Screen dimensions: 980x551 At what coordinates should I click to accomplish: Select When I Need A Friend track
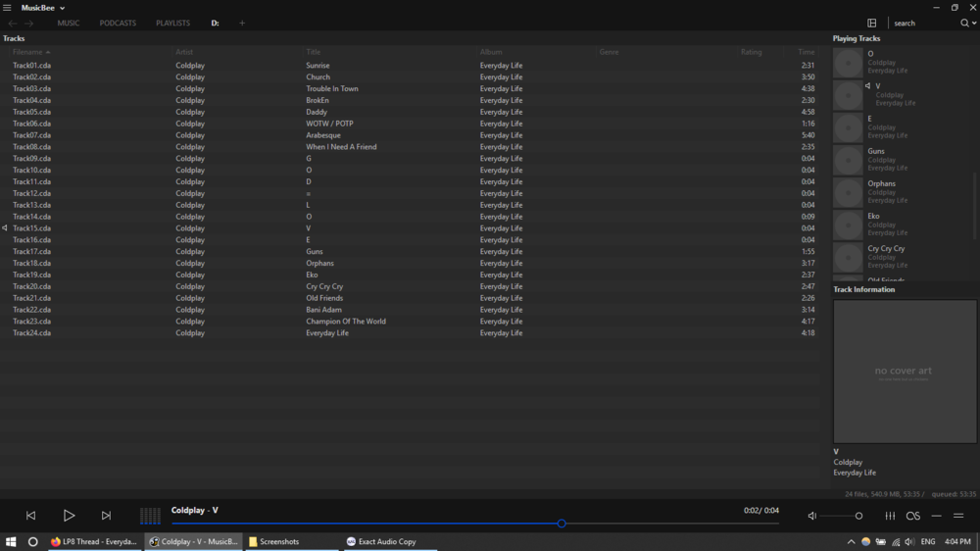pyautogui.click(x=341, y=147)
